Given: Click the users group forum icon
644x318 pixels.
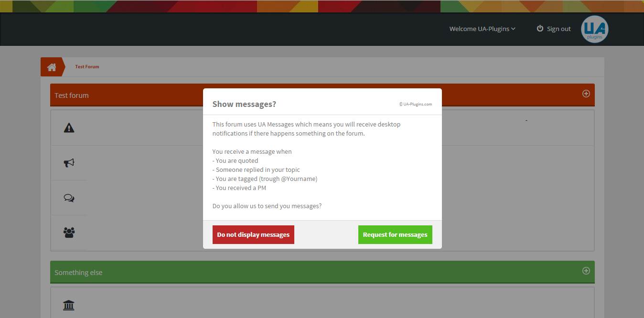Looking at the screenshot, I should point(69,233).
